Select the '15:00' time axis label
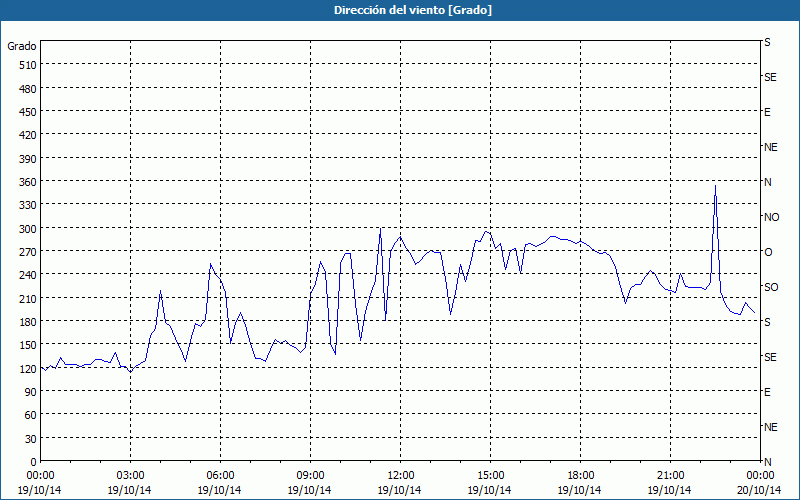 click(490, 476)
